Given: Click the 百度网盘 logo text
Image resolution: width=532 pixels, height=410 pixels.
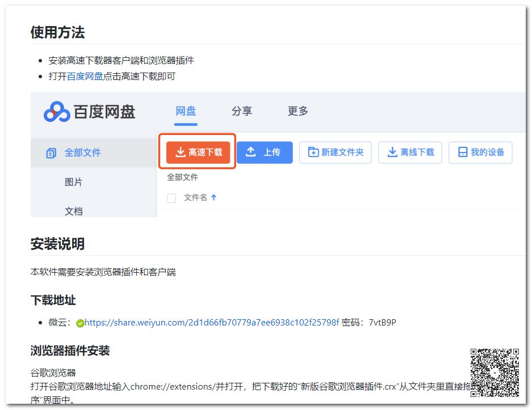Looking at the screenshot, I should (104, 112).
